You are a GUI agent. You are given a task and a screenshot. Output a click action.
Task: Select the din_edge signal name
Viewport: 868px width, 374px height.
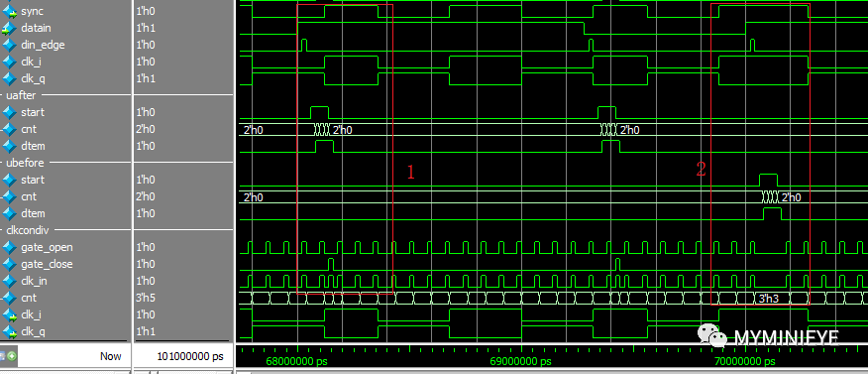coord(43,45)
